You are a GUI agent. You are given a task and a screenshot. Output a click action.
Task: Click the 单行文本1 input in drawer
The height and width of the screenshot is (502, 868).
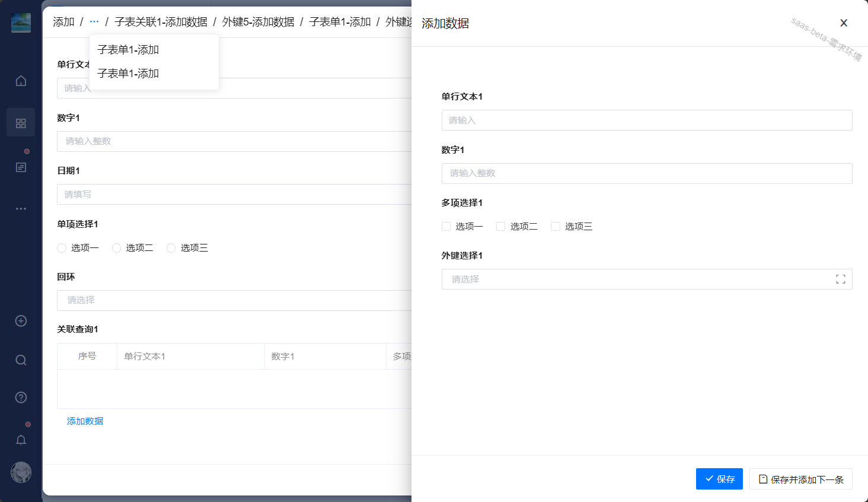pos(646,120)
